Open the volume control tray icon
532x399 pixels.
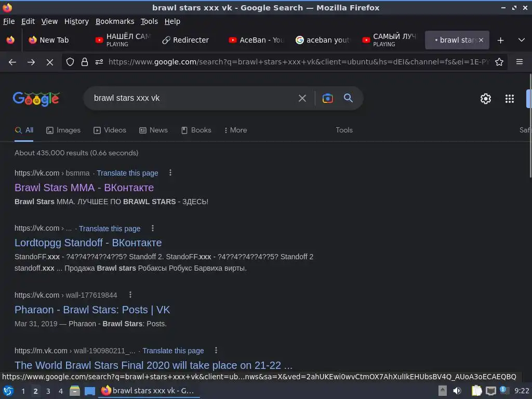457,391
